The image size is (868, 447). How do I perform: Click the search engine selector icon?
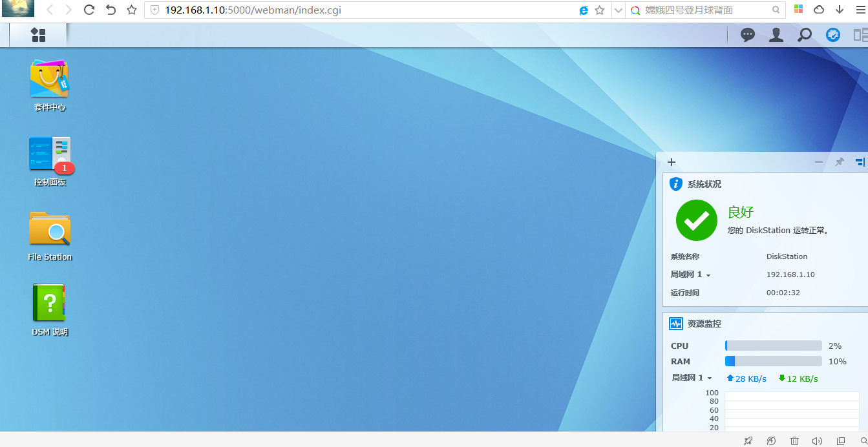click(x=635, y=10)
